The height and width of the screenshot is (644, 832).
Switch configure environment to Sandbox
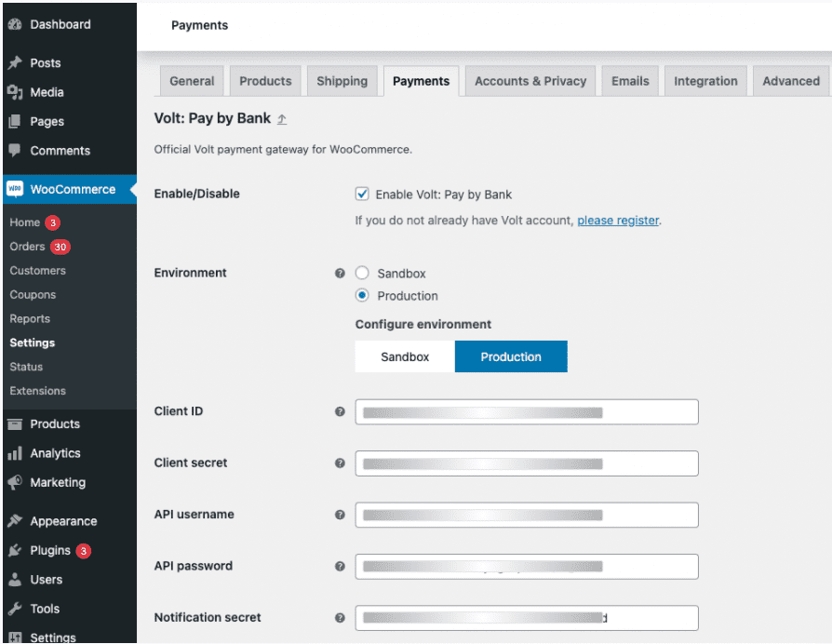(x=405, y=356)
